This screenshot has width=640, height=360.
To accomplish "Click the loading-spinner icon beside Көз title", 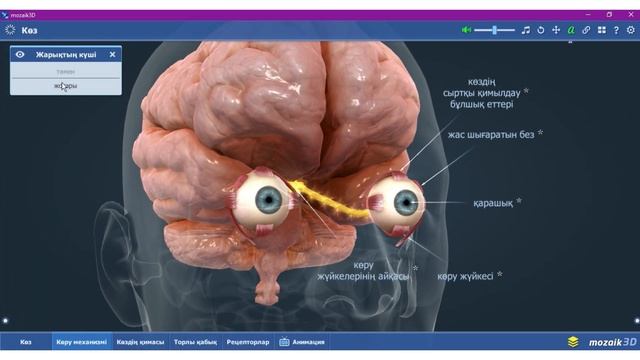I will pyautogui.click(x=10, y=30).
